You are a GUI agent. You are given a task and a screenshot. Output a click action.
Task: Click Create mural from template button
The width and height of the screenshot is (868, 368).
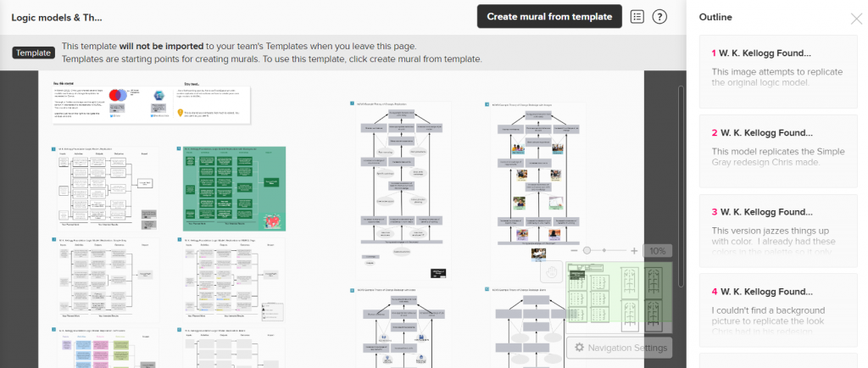pos(549,17)
